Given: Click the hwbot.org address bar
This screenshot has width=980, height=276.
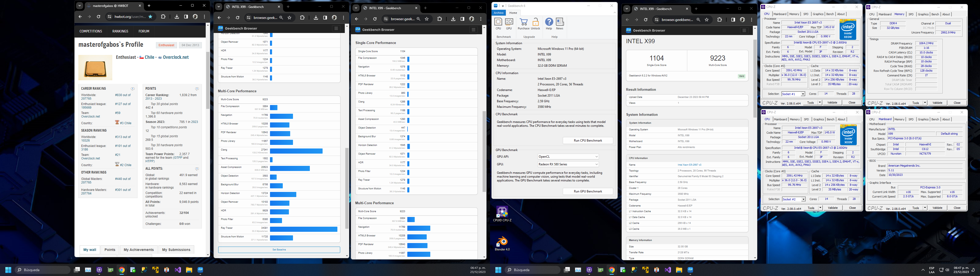Looking at the screenshot, I should [x=130, y=17].
